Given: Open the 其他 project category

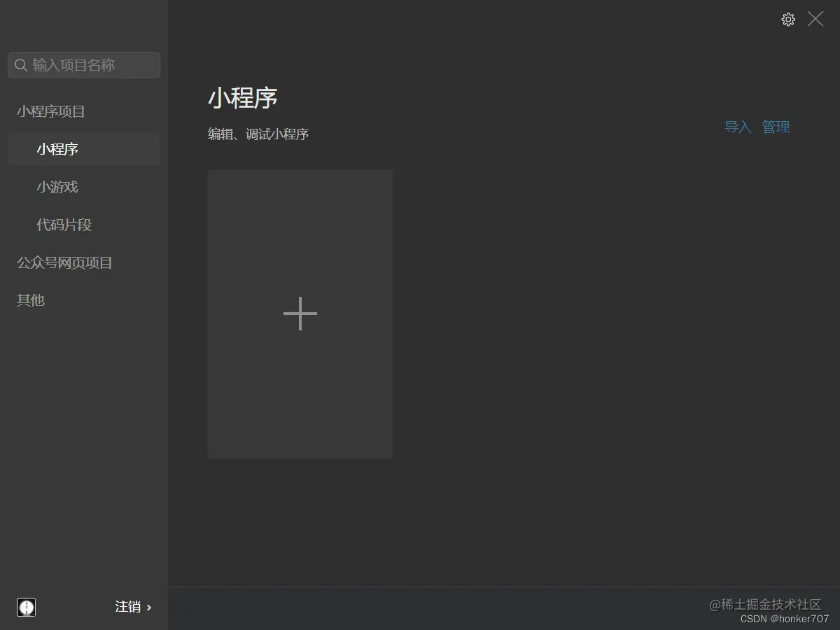Looking at the screenshot, I should click(x=29, y=300).
